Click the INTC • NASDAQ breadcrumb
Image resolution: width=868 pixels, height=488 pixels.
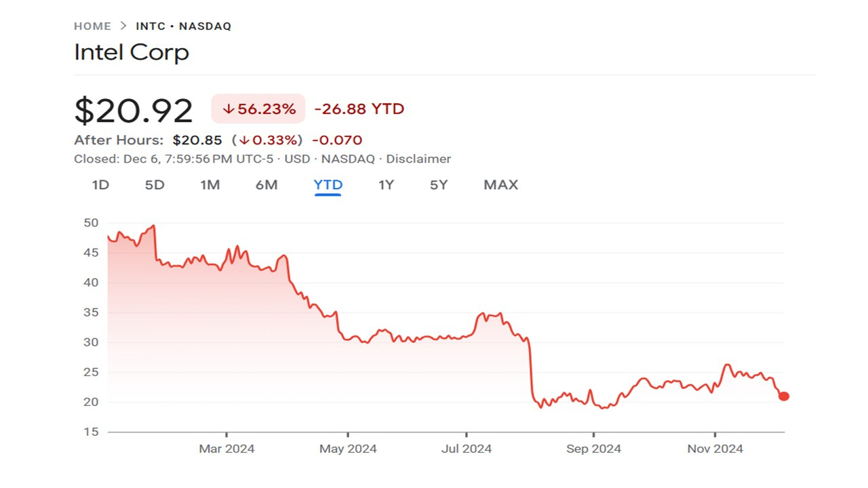pyautogui.click(x=184, y=26)
